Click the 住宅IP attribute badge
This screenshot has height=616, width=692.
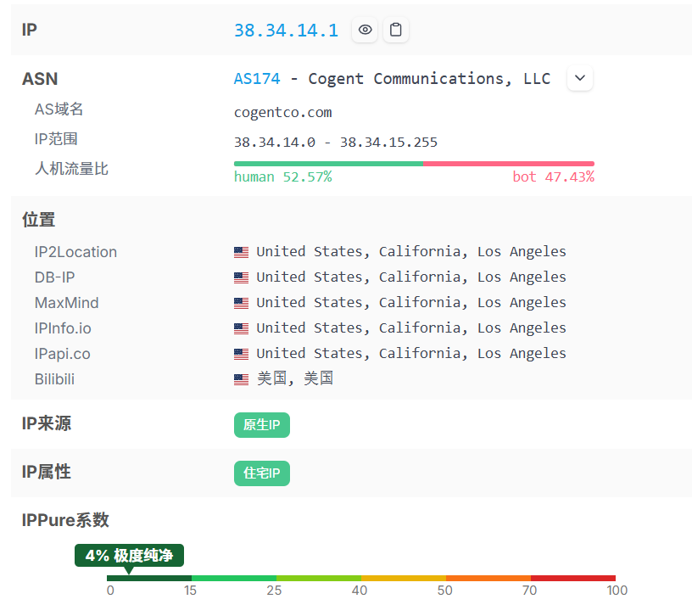pyautogui.click(x=261, y=473)
